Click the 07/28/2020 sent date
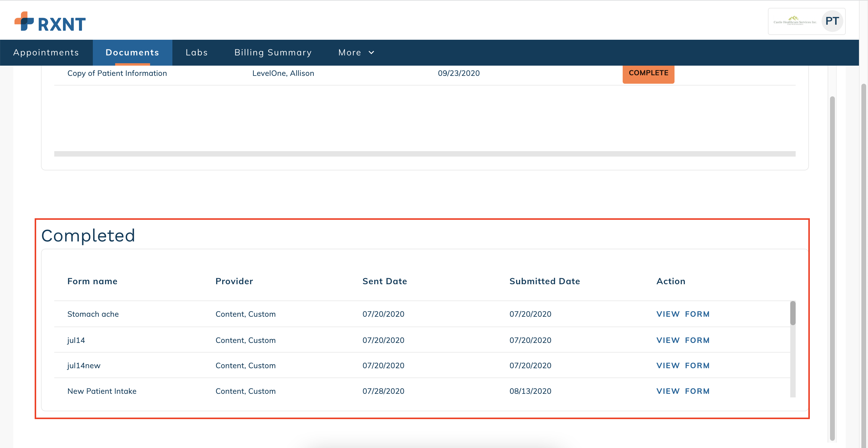The width and height of the screenshot is (868, 448). point(383,391)
